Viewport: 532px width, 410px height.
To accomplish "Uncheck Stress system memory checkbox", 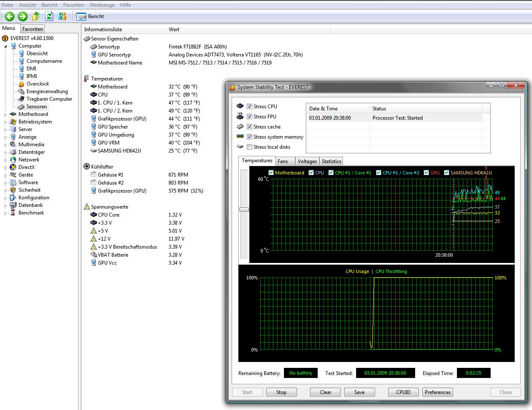I will (250, 137).
